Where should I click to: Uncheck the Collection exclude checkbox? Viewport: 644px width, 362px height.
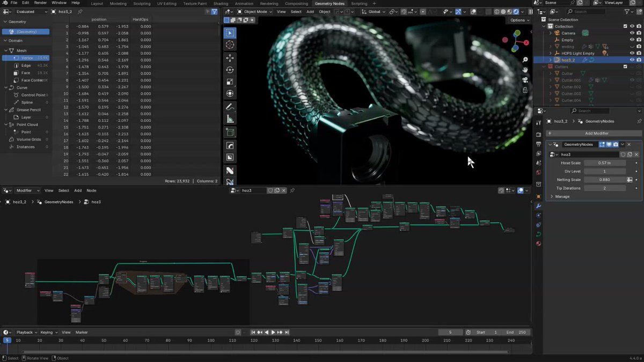tap(625, 26)
